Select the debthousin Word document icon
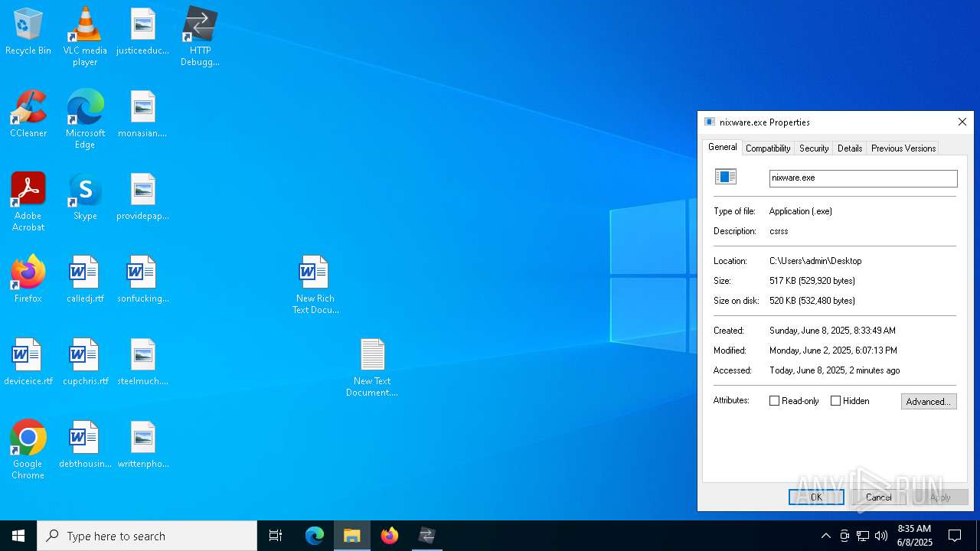This screenshot has width=980, height=551. pyautogui.click(x=85, y=445)
